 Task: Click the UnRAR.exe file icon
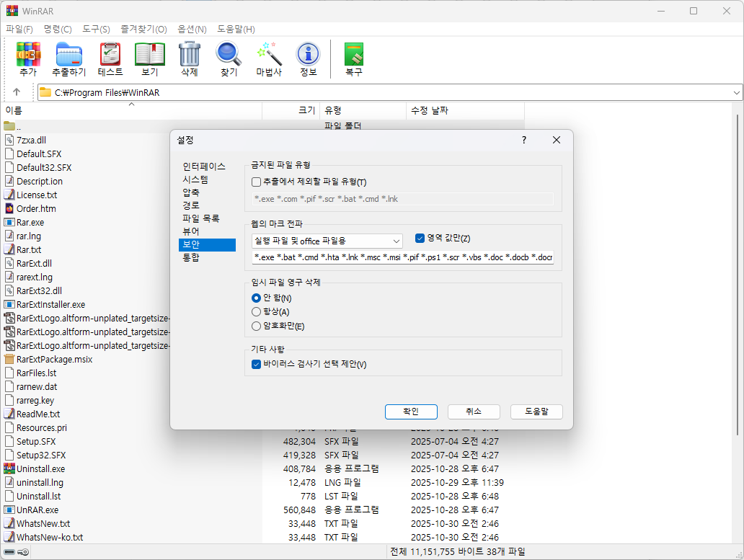[x=9, y=510]
